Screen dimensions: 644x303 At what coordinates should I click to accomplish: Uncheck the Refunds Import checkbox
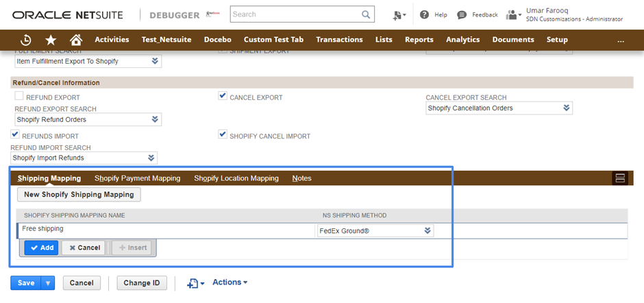[15, 134]
